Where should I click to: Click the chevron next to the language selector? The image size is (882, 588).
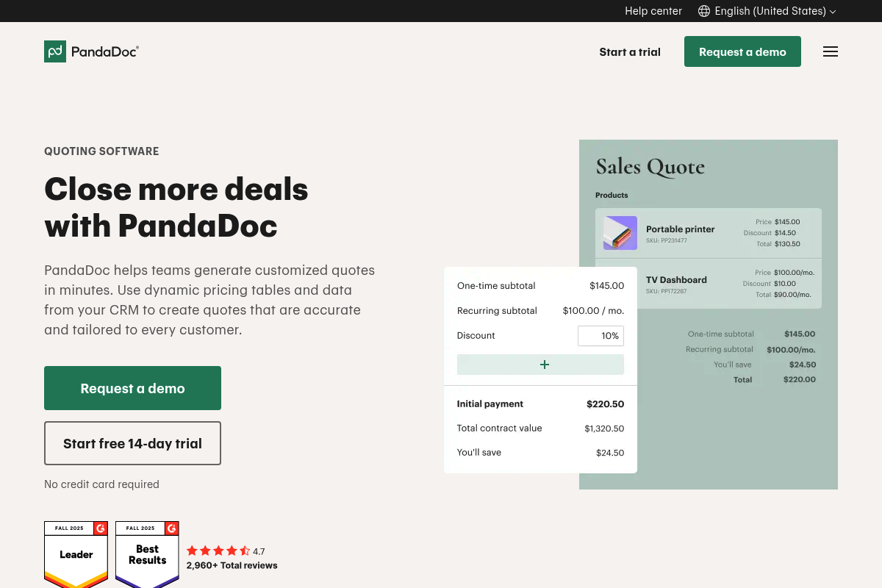pos(833,12)
